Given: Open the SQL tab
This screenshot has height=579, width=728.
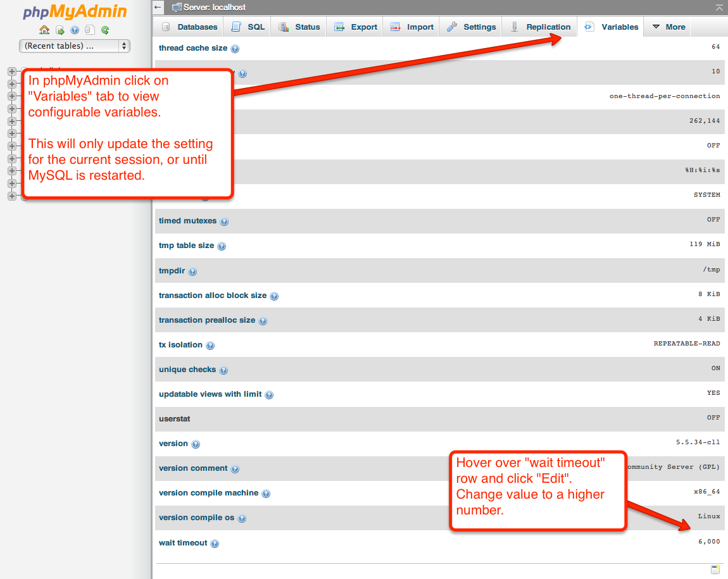Looking at the screenshot, I should click(248, 27).
